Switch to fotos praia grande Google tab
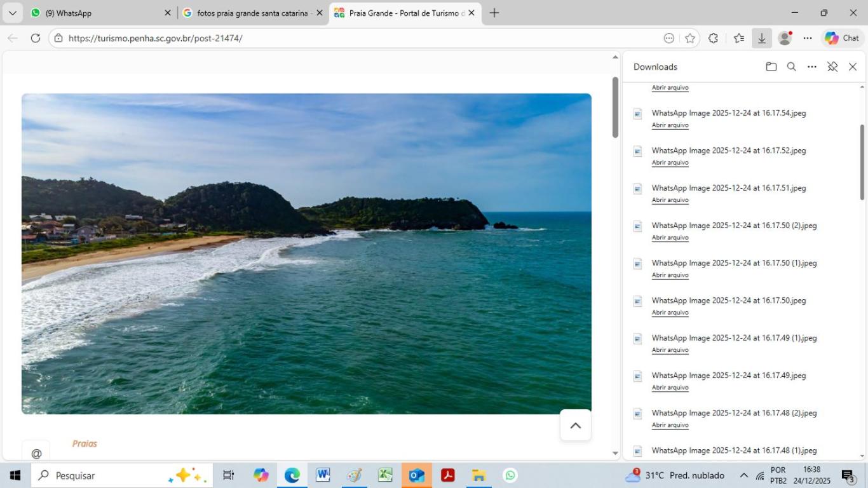Screen dimensions: 868x488 [252, 13]
